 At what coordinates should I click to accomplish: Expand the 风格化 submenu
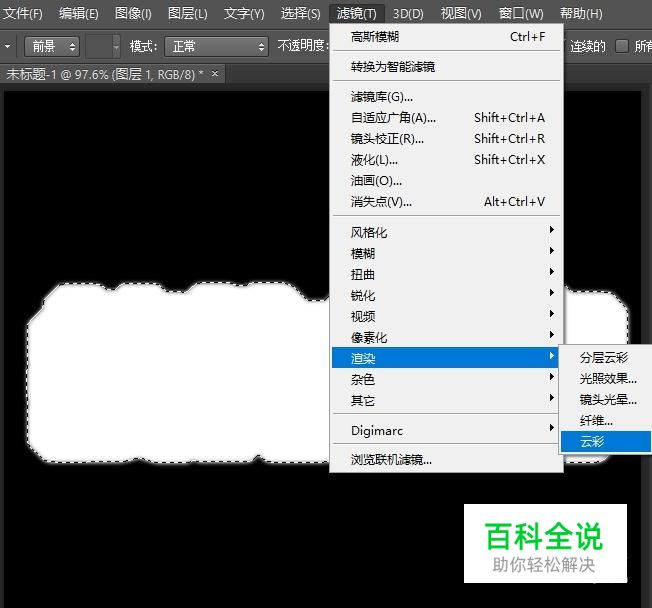pyautogui.click(x=447, y=232)
